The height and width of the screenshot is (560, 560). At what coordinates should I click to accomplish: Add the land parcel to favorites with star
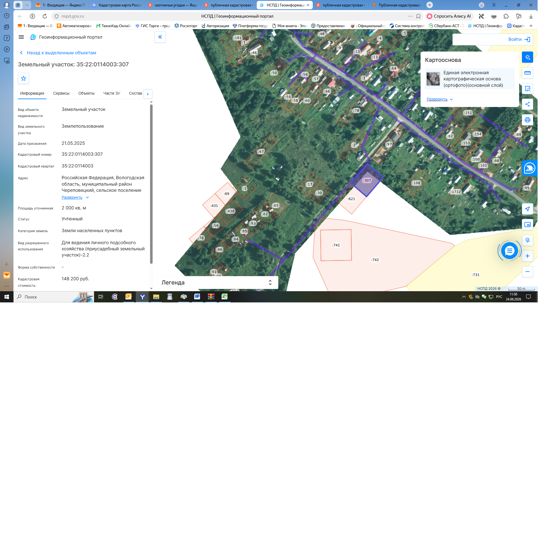[24, 78]
